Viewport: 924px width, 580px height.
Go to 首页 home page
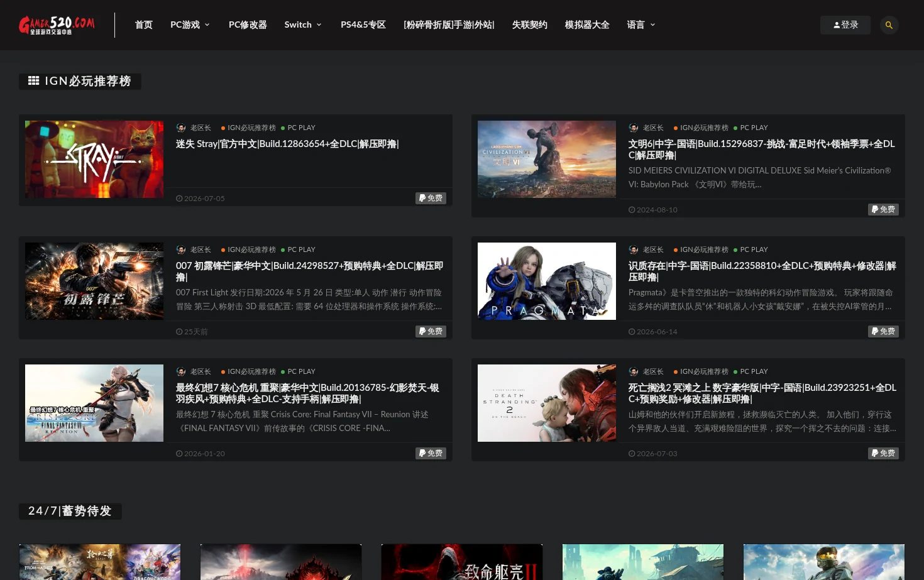144,25
